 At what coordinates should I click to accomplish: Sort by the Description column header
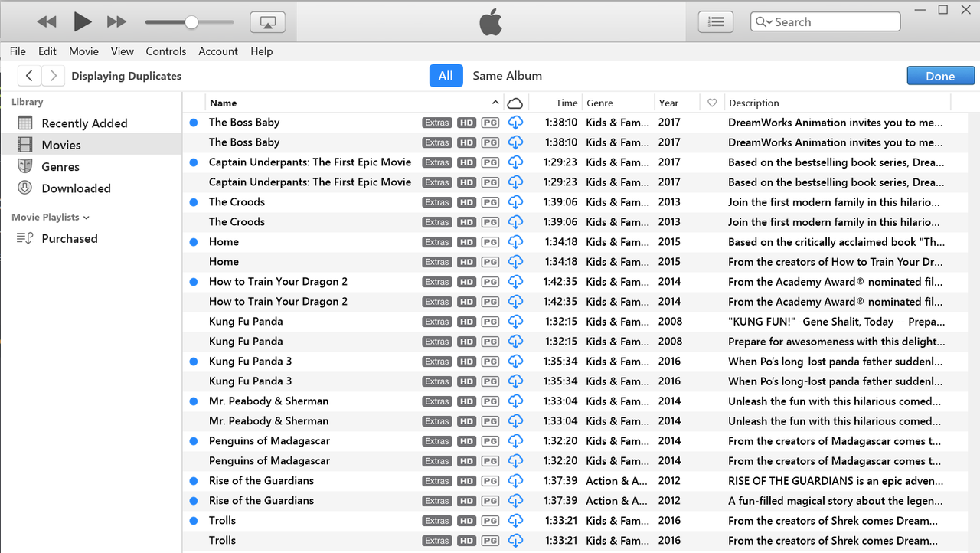(754, 103)
